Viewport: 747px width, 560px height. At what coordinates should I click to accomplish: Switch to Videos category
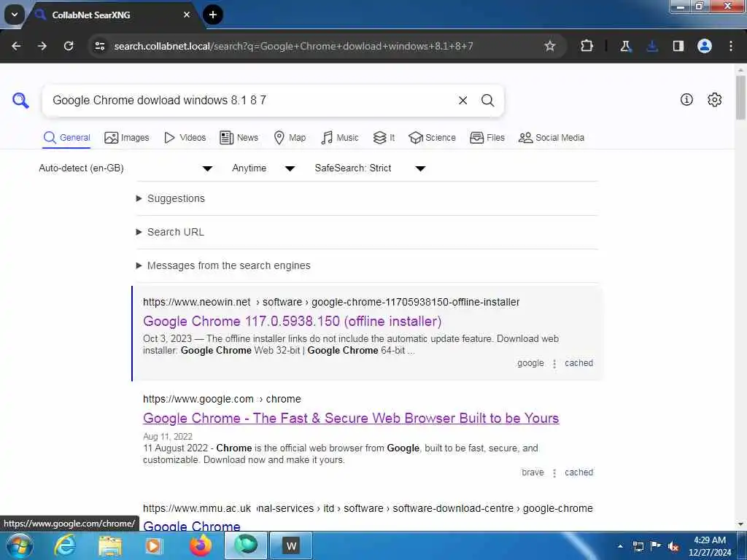tap(185, 138)
